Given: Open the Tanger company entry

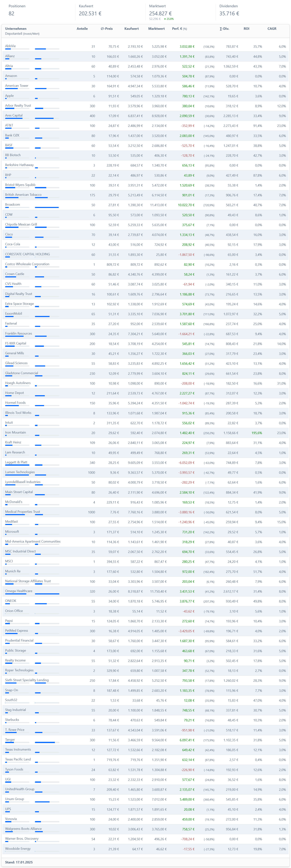Looking at the screenshot, I should pos(10,740).
